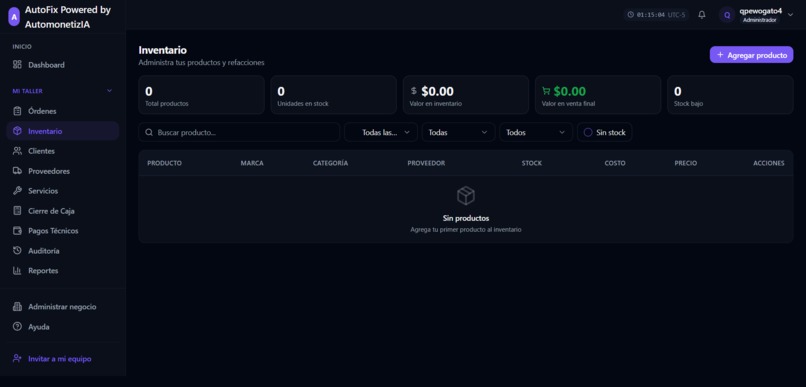The width and height of the screenshot is (806, 387).
Task: Click the COSTO column header
Action: tap(615, 163)
